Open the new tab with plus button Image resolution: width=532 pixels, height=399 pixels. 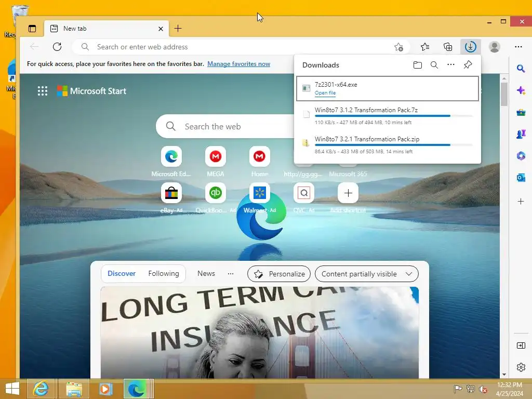[178, 29]
